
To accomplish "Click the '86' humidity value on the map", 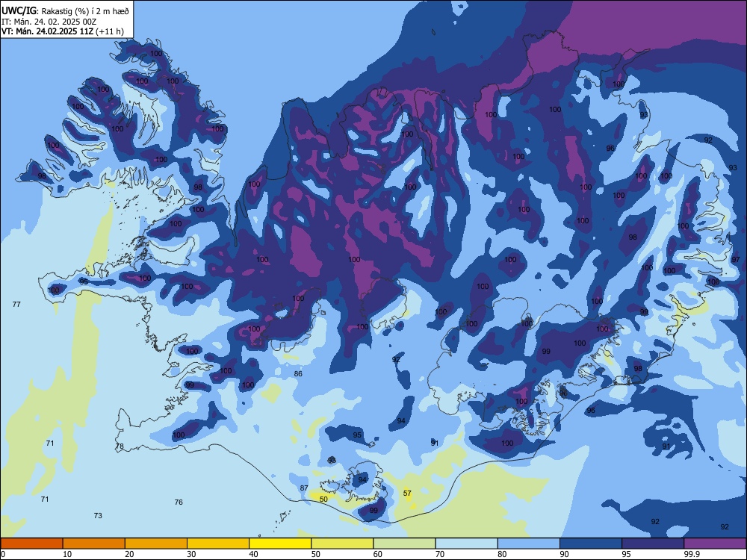I will (298, 374).
